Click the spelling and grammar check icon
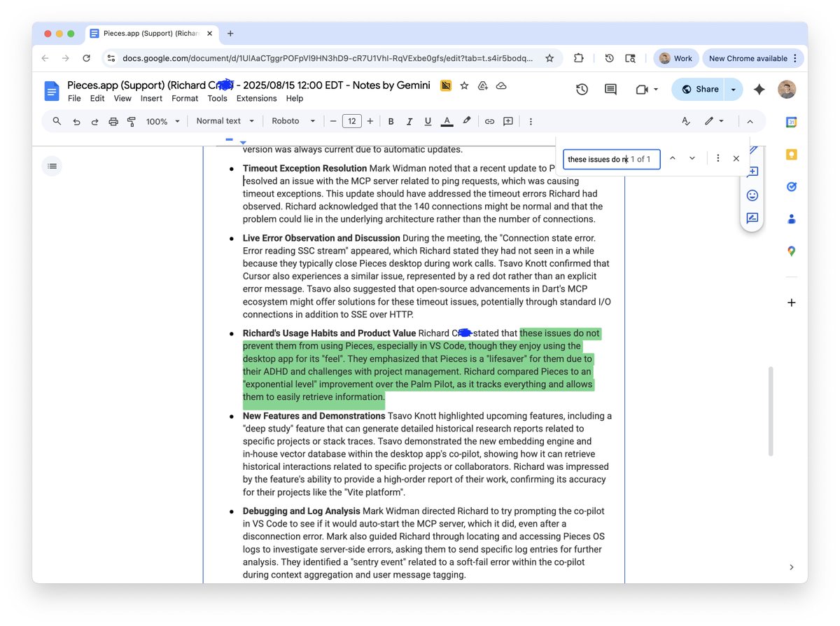The height and width of the screenshot is (626, 840). point(686,121)
